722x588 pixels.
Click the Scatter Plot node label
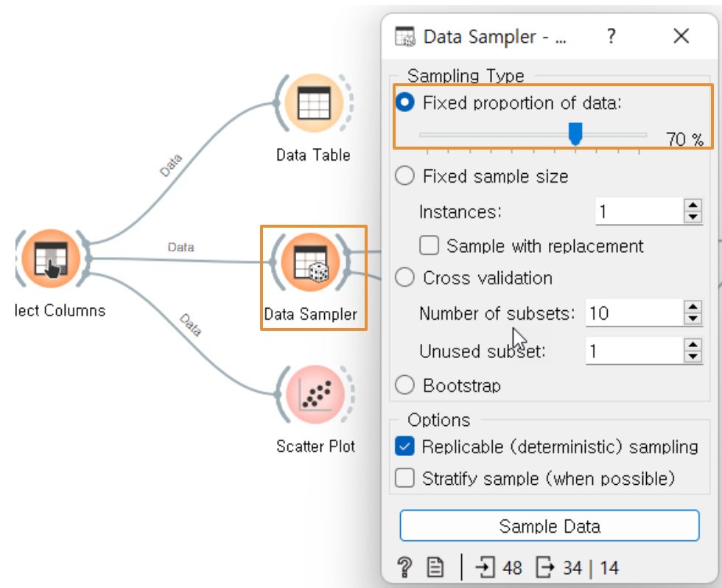pos(315,446)
